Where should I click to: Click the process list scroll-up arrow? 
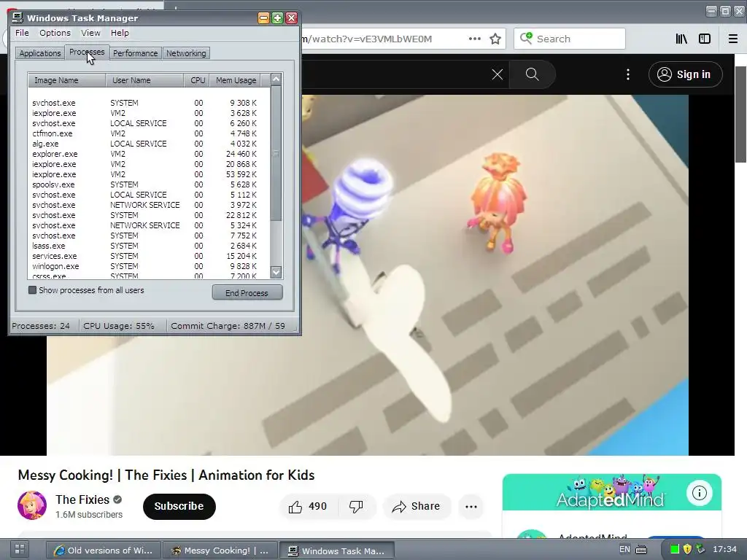click(x=276, y=79)
